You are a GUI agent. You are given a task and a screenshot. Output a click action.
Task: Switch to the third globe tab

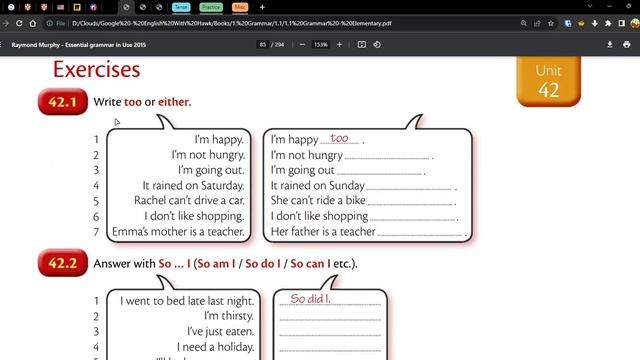click(x=159, y=7)
